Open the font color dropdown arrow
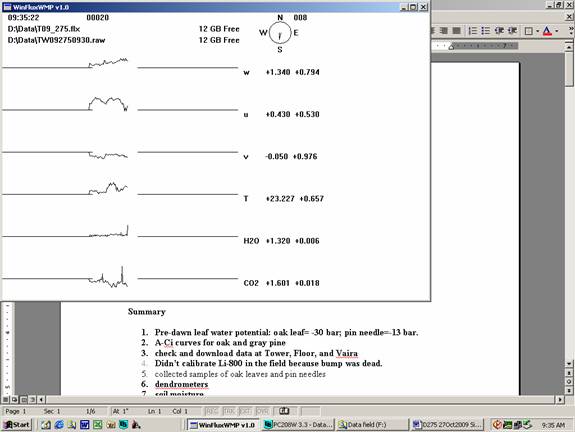This screenshot has height=432, width=575. click(557, 31)
